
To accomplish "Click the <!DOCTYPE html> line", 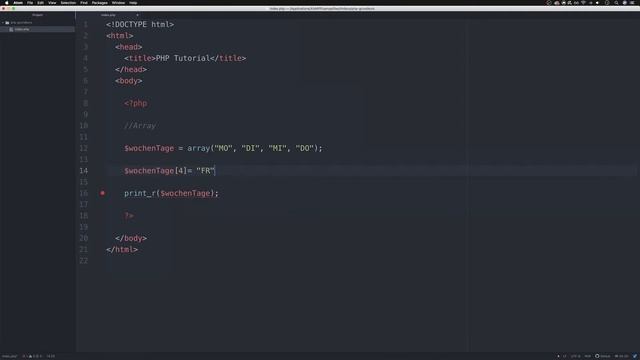I will coord(140,24).
